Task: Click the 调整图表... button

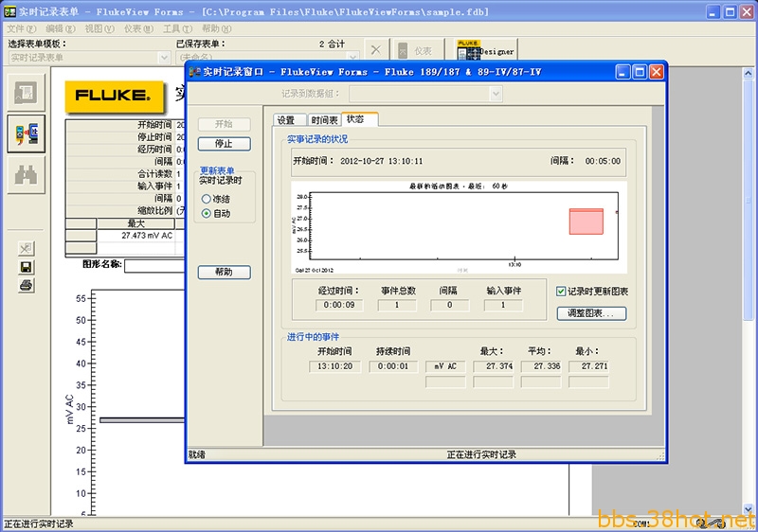Action: [591, 313]
